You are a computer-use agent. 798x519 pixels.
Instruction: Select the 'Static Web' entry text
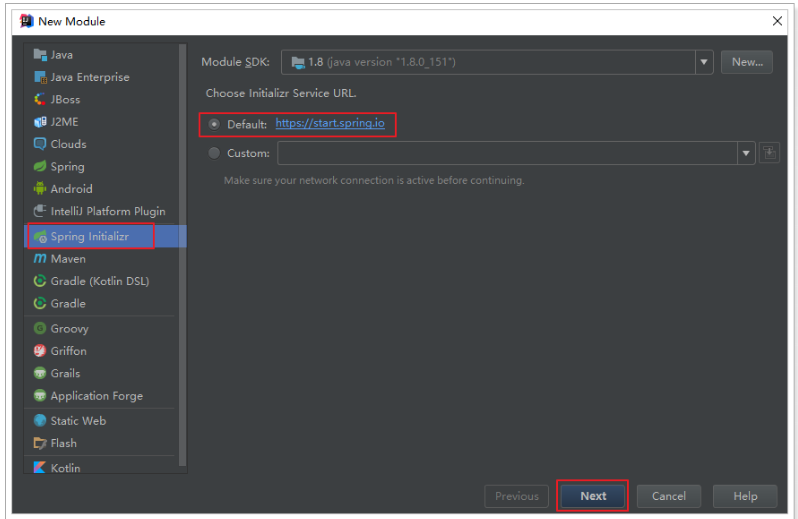tap(78, 421)
